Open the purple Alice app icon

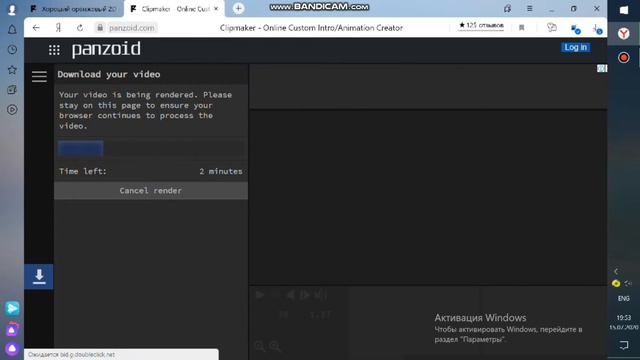(12, 329)
